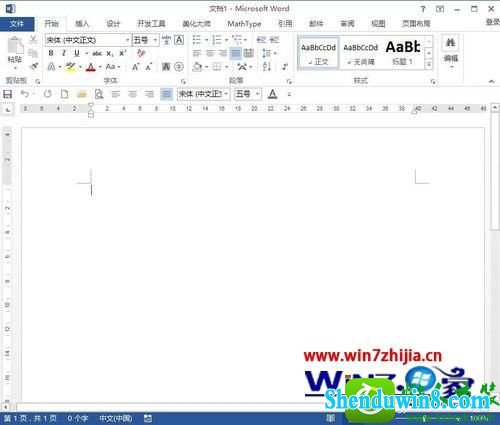The width and height of the screenshot is (500, 425).
Task: Click the Find binoculars icon above 编辑
Action: [x=450, y=43]
